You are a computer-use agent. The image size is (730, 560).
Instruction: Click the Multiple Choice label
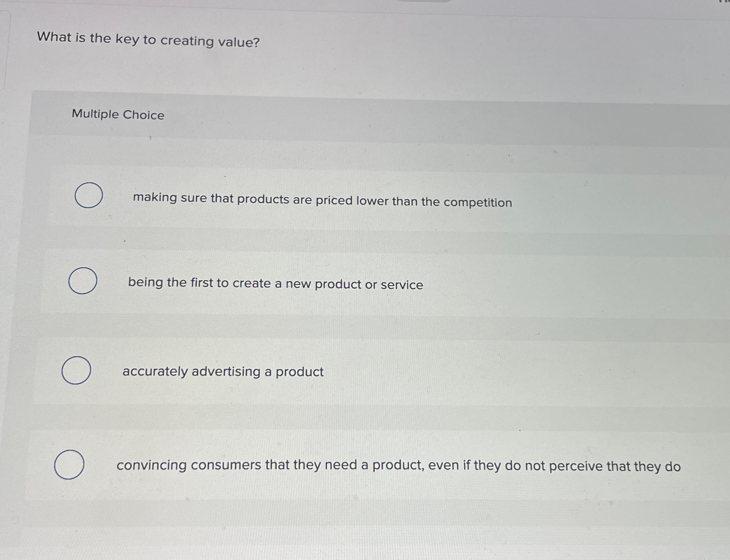[118, 115]
